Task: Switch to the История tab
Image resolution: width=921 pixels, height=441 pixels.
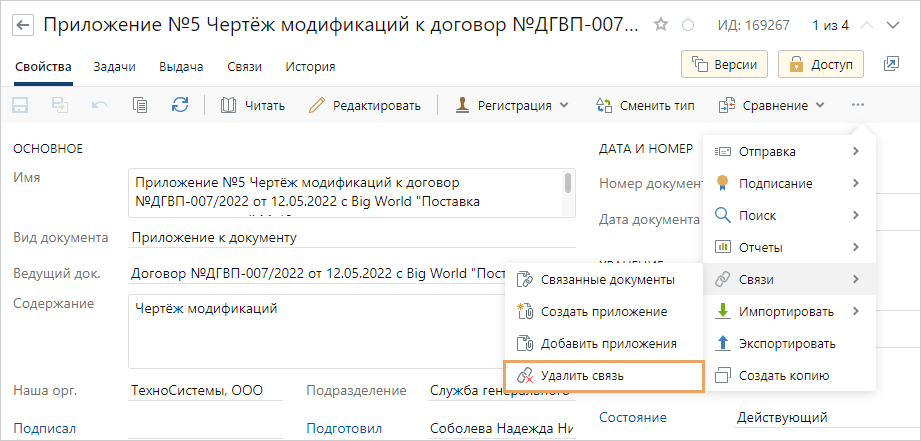Action: [310, 67]
